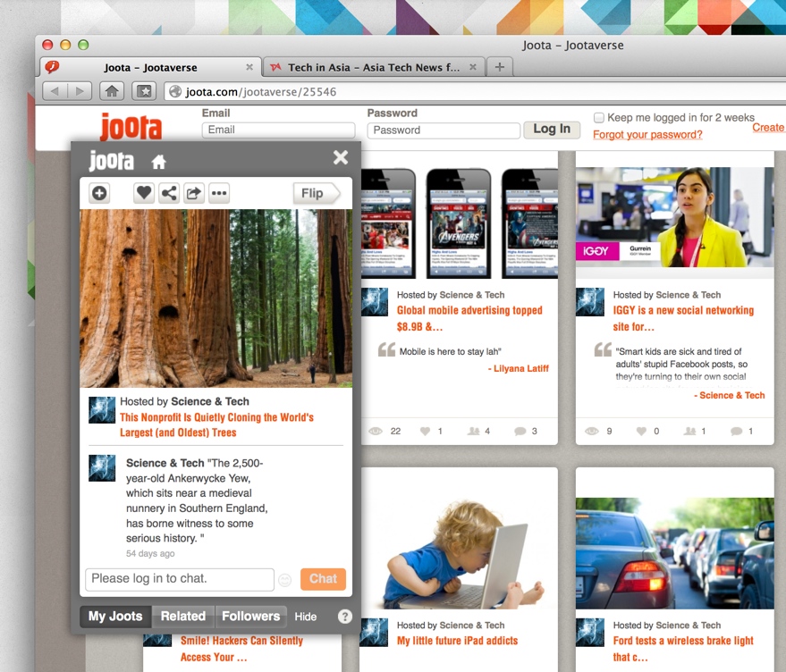Select the My Joots tab
This screenshot has height=672, width=786.
click(115, 616)
